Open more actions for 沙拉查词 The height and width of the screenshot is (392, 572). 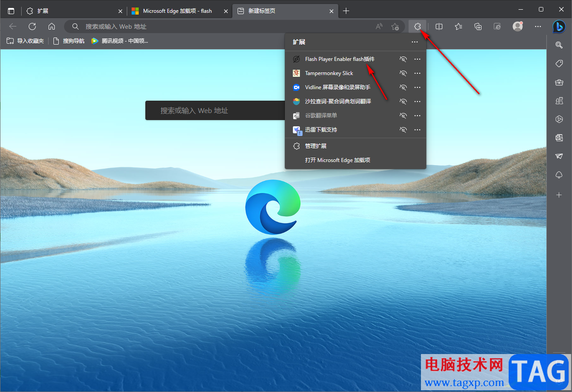click(417, 102)
